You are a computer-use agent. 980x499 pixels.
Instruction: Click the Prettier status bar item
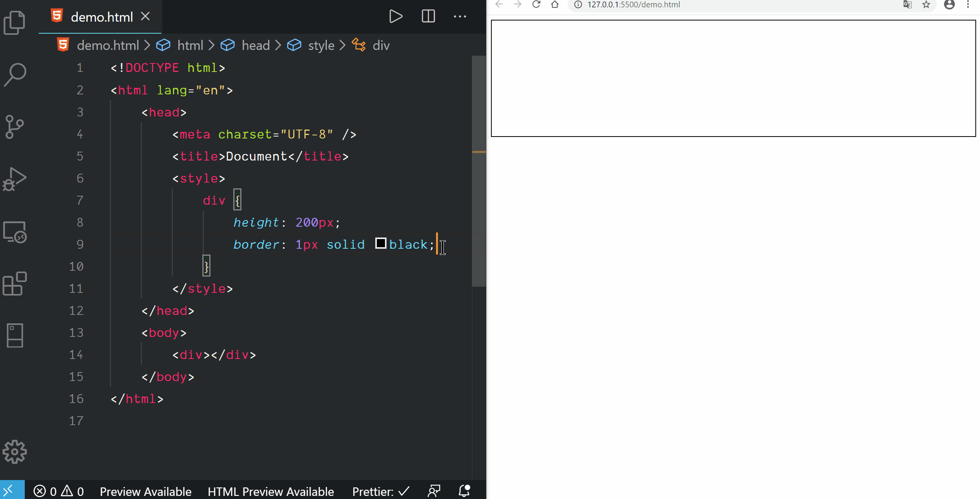[380, 491]
